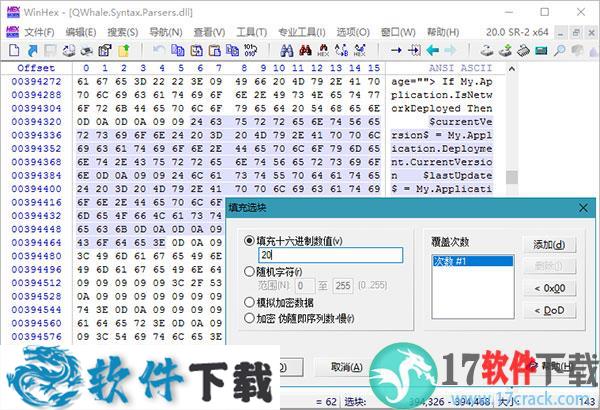Screen dimensions: 600x410
Task: Click the WinHex logo icon beside the File menu
Action: tap(13, 32)
